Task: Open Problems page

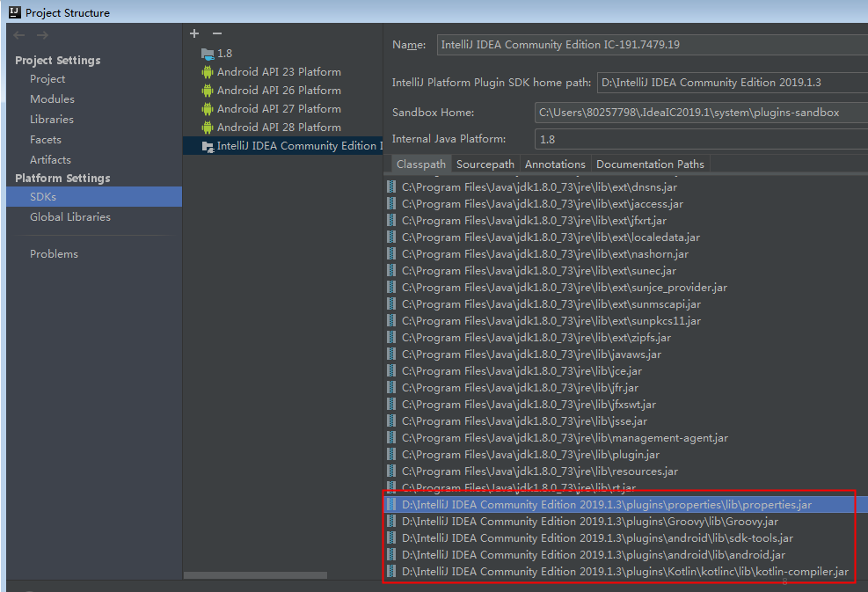Action: tap(54, 254)
